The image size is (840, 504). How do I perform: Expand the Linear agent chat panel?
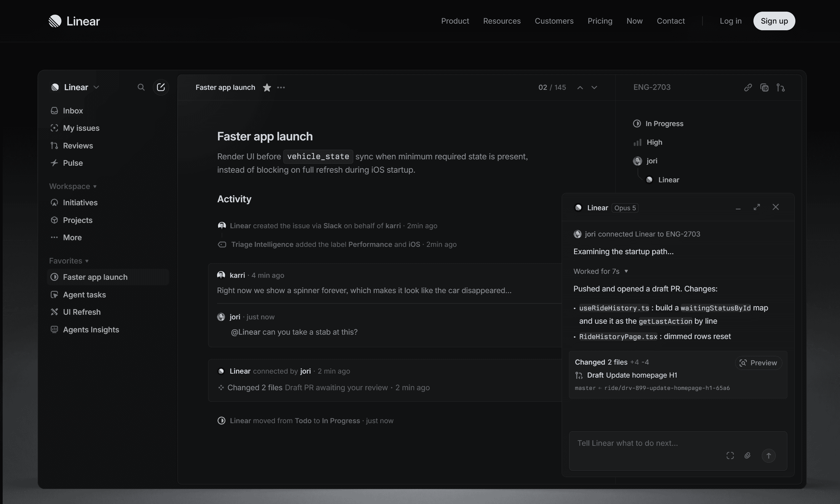click(757, 207)
